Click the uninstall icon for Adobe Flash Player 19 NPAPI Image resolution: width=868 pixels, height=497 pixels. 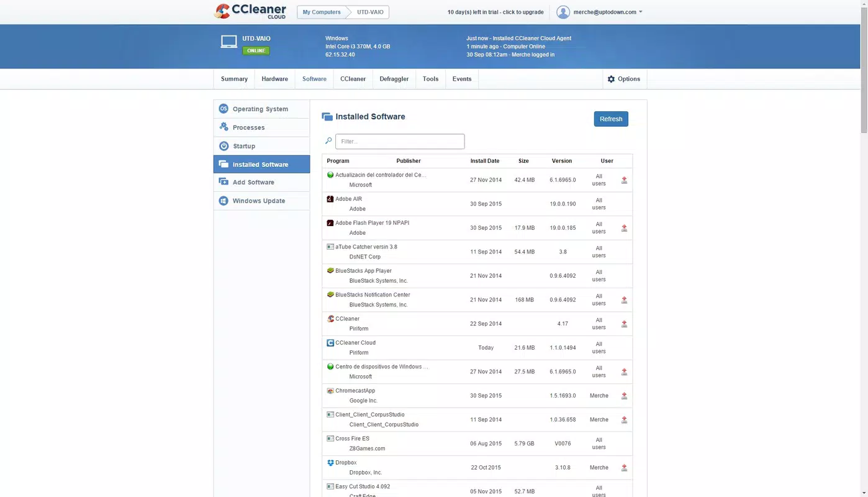tap(624, 228)
